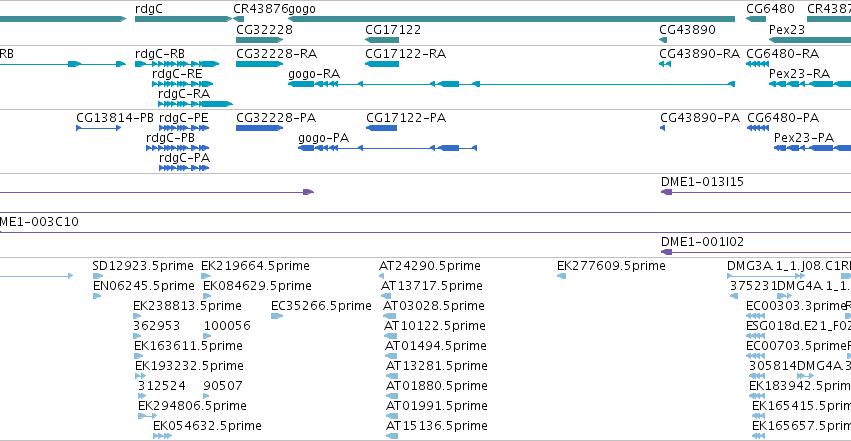Select the CG6480-PA protein label
This screenshot has width=851, height=441.
point(783,118)
